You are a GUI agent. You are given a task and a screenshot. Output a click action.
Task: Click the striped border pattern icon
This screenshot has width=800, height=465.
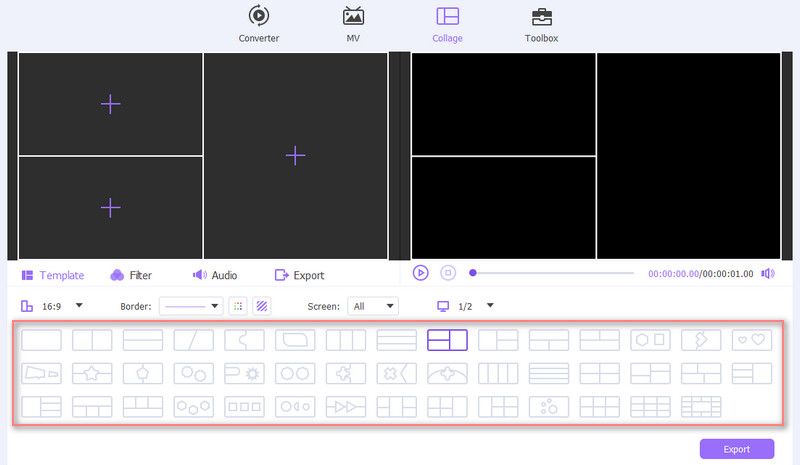(x=262, y=306)
